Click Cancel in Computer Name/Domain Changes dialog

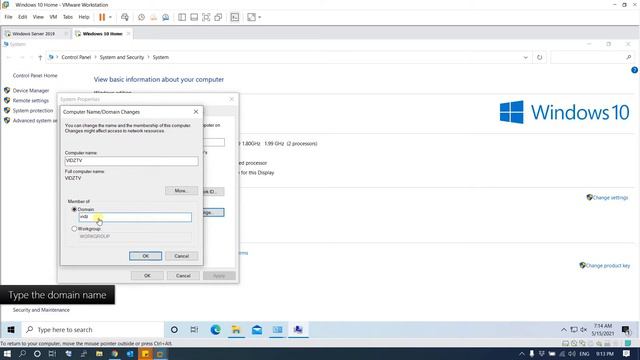pos(182,256)
